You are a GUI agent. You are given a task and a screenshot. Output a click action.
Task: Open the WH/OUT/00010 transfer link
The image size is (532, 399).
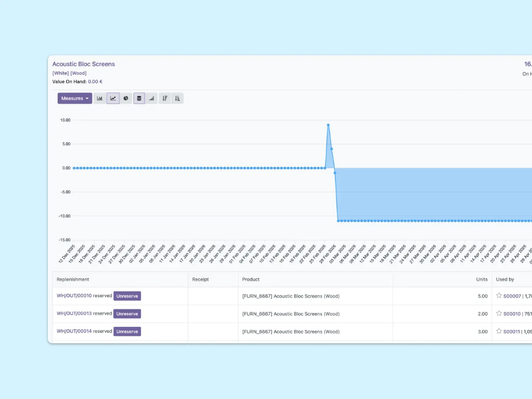coord(74,296)
